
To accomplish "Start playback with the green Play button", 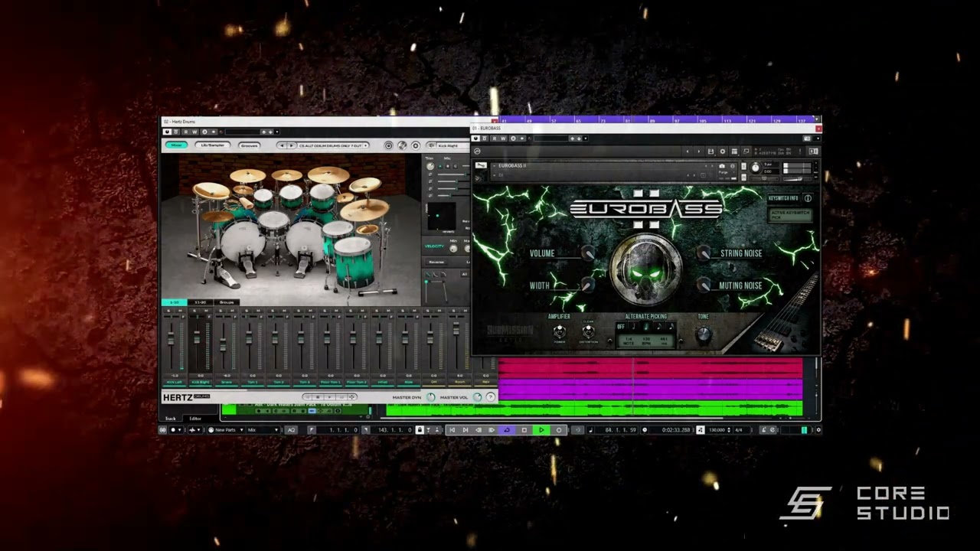I will pos(541,430).
